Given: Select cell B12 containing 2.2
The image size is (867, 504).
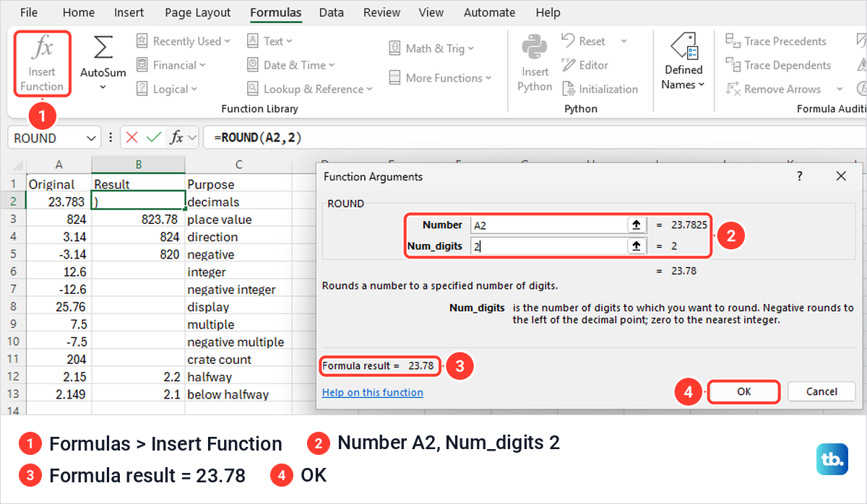Looking at the screenshot, I should click(139, 377).
